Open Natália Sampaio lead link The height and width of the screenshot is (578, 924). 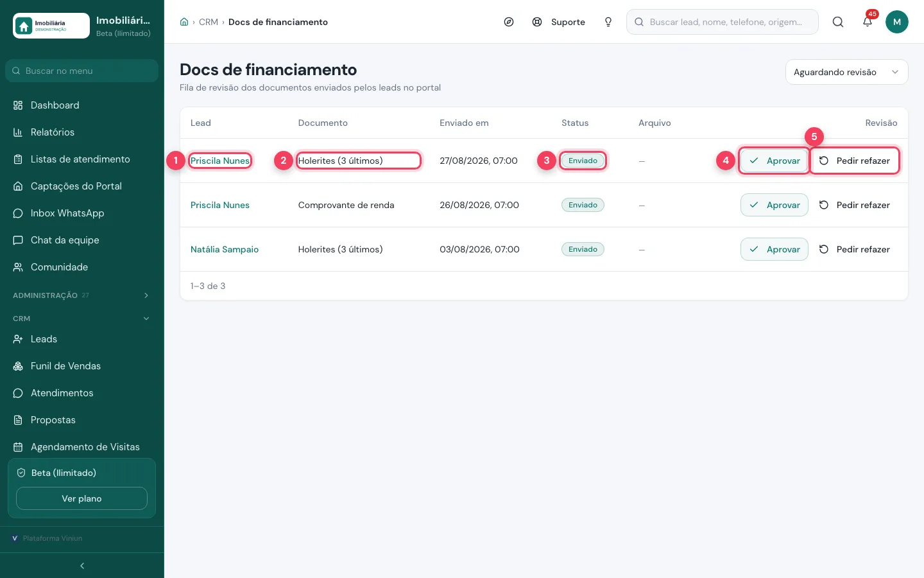(225, 249)
